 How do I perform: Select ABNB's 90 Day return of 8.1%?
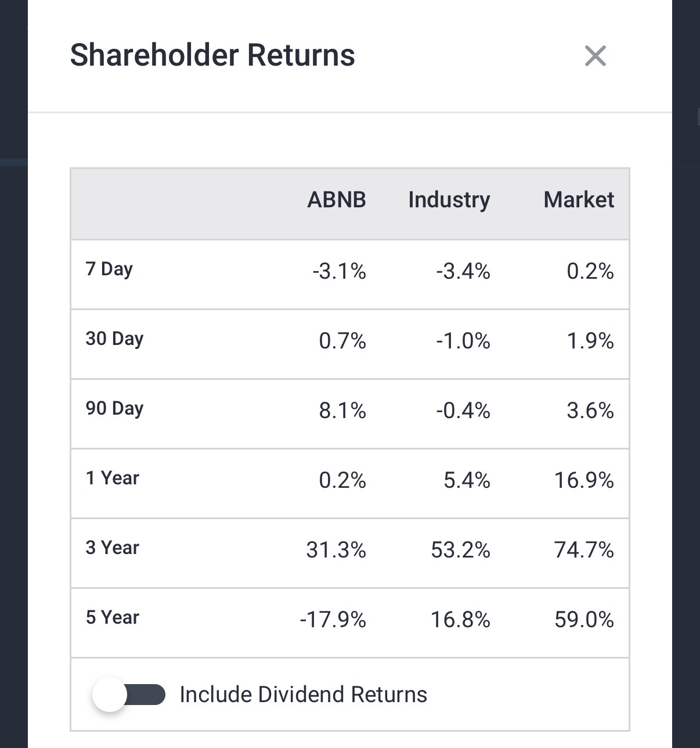pyautogui.click(x=342, y=411)
